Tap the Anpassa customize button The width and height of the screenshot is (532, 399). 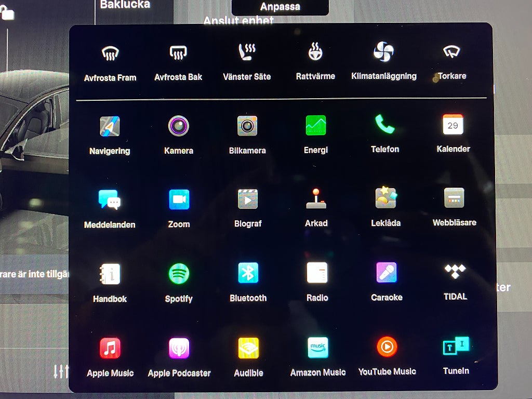click(280, 7)
